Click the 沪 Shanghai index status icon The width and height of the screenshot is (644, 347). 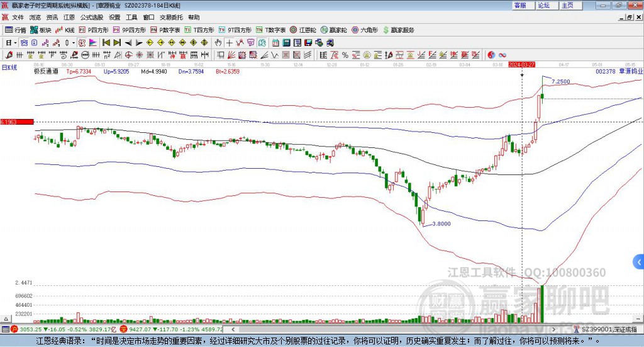14,329
